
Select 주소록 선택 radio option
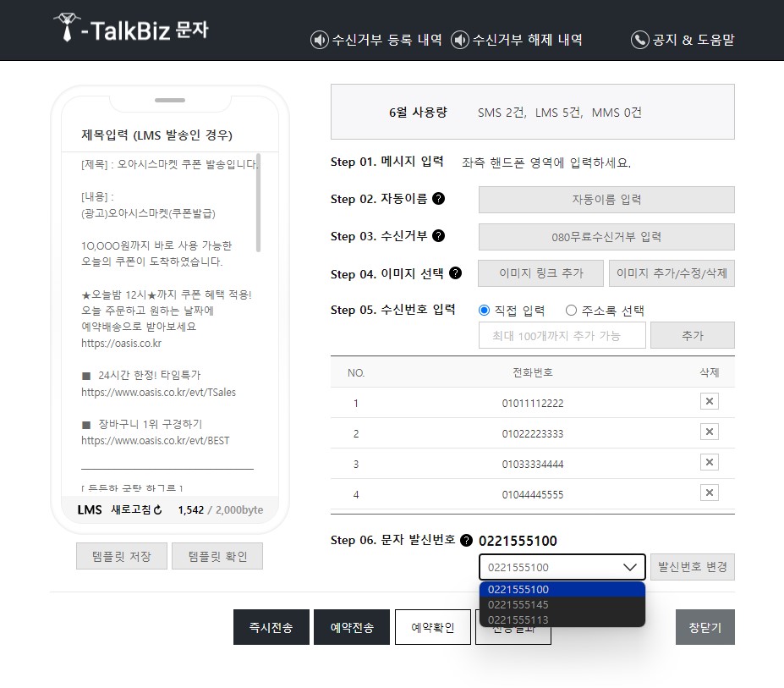[x=571, y=311]
